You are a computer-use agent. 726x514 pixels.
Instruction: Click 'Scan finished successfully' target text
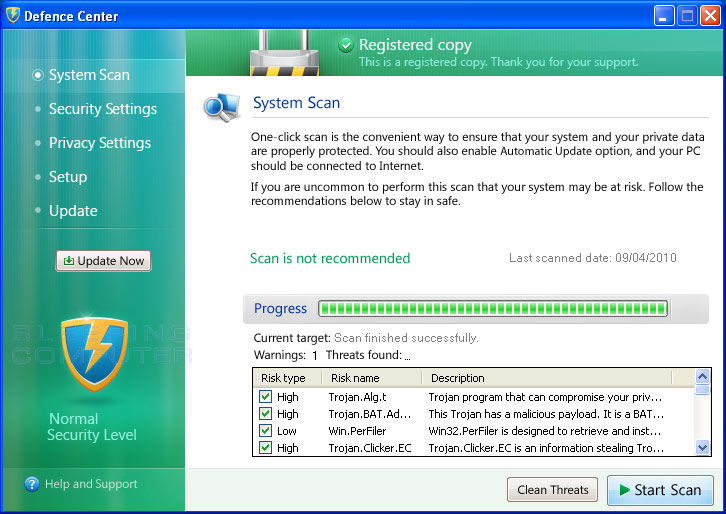[406, 338]
